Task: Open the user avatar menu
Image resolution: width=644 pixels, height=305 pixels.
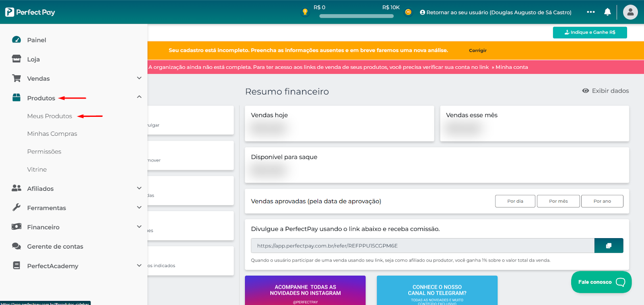Action: pyautogui.click(x=630, y=12)
